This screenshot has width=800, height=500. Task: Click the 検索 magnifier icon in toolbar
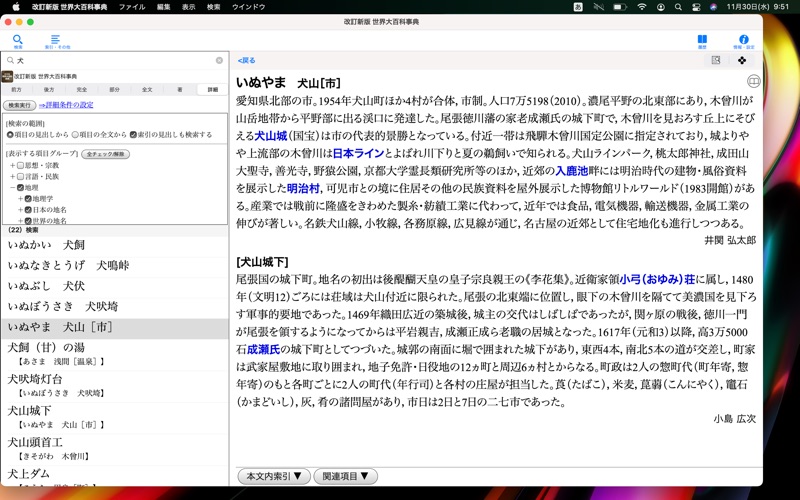[18, 39]
